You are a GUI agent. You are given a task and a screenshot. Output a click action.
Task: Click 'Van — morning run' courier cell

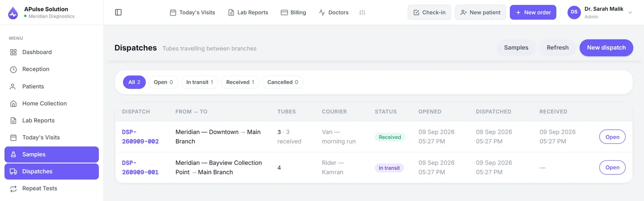[339, 137]
